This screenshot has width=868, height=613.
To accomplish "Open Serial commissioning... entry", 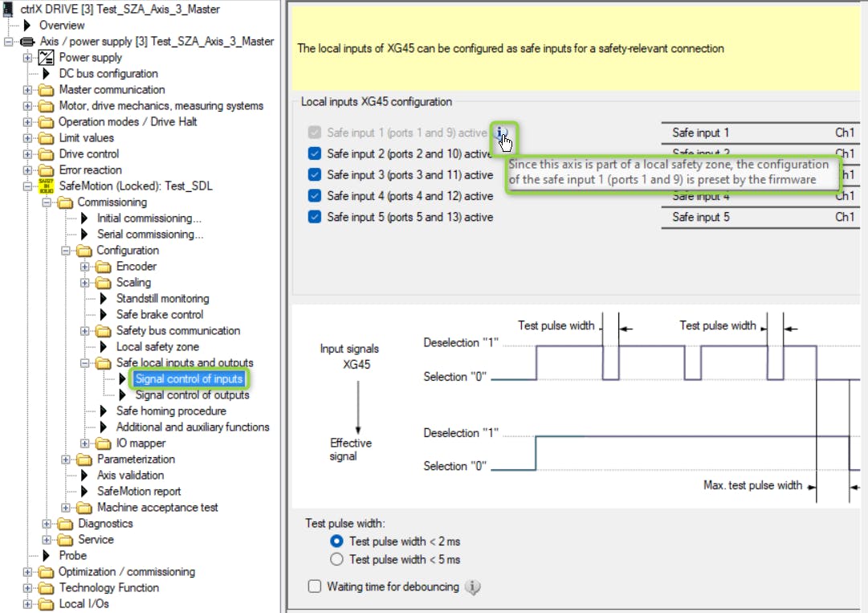I will [150, 235].
